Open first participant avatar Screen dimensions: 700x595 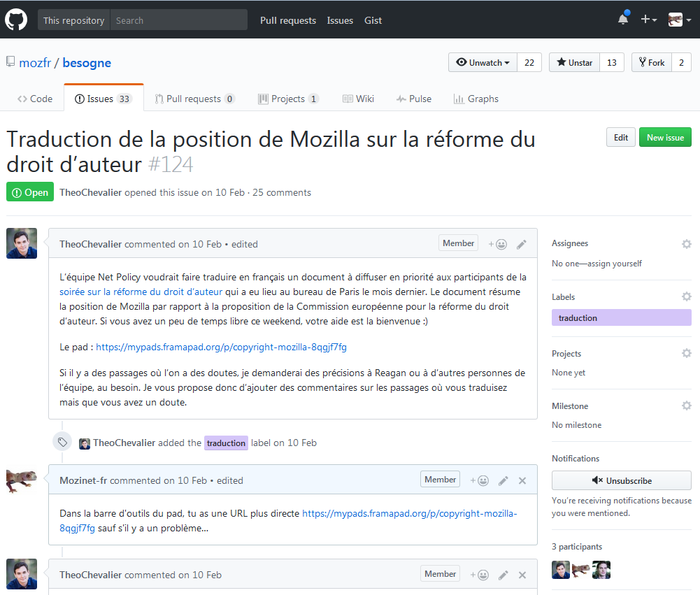[561, 570]
